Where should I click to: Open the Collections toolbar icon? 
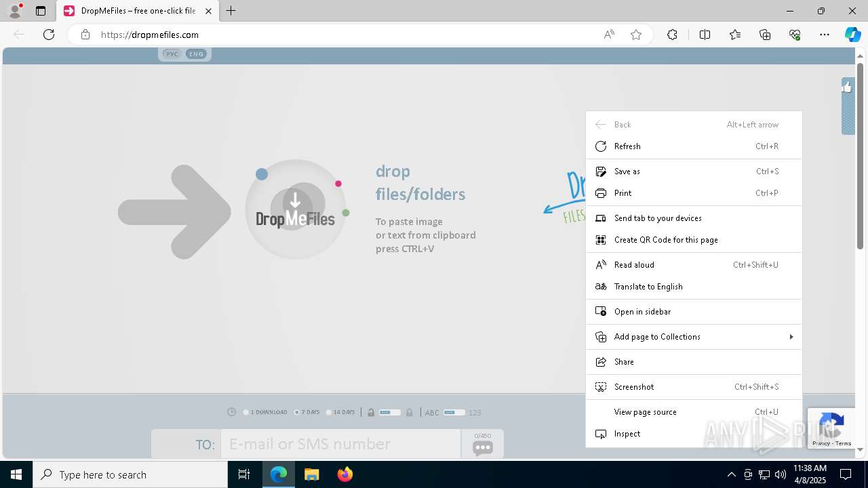click(x=765, y=35)
